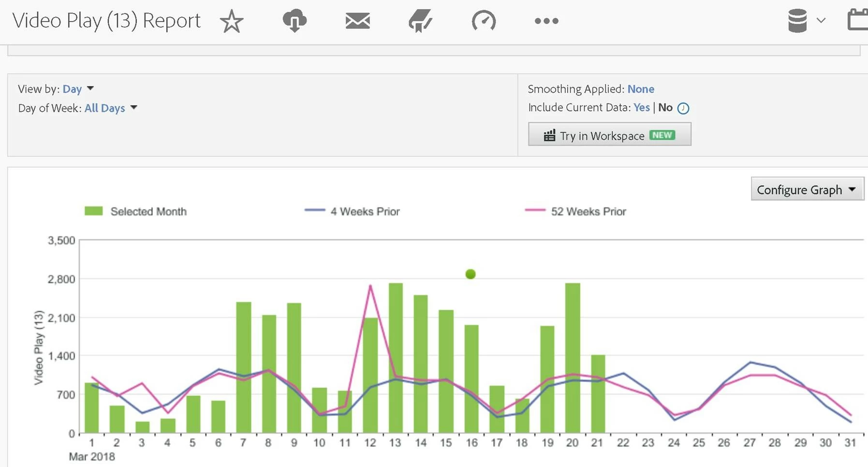Click the pink line peak at day 12

(x=370, y=286)
